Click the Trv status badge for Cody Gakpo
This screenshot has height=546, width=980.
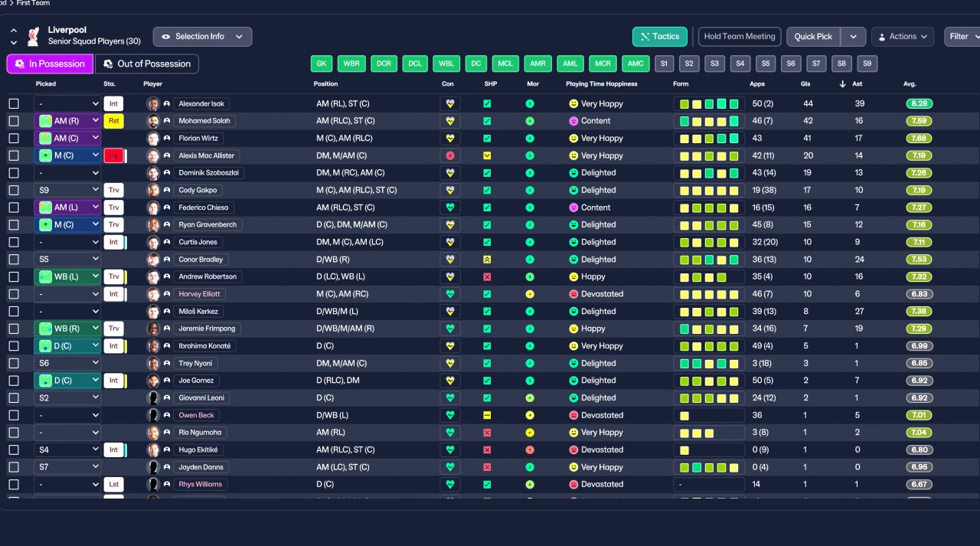(113, 190)
